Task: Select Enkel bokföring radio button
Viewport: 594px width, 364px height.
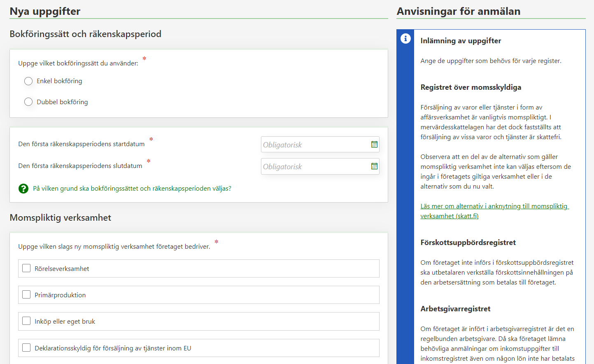Action: point(28,81)
